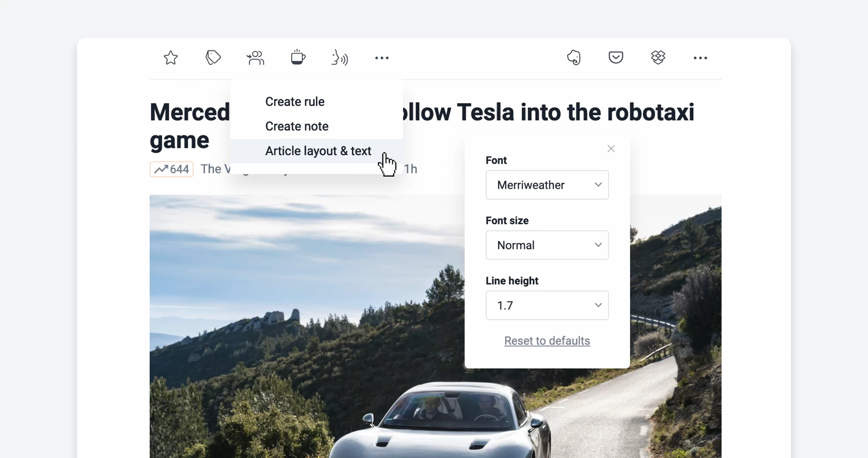Select Article layout & text option
This screenshot has width=868, height=458.
318,151
